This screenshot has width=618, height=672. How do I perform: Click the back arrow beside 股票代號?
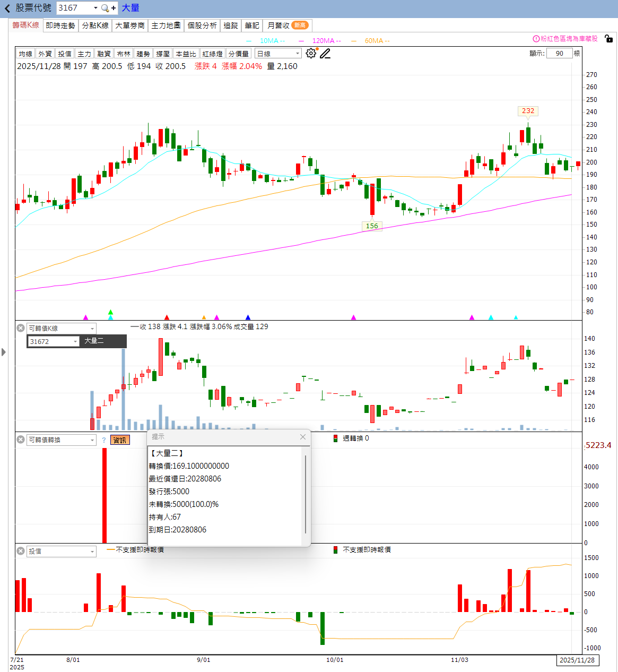(x=7, y=8)
